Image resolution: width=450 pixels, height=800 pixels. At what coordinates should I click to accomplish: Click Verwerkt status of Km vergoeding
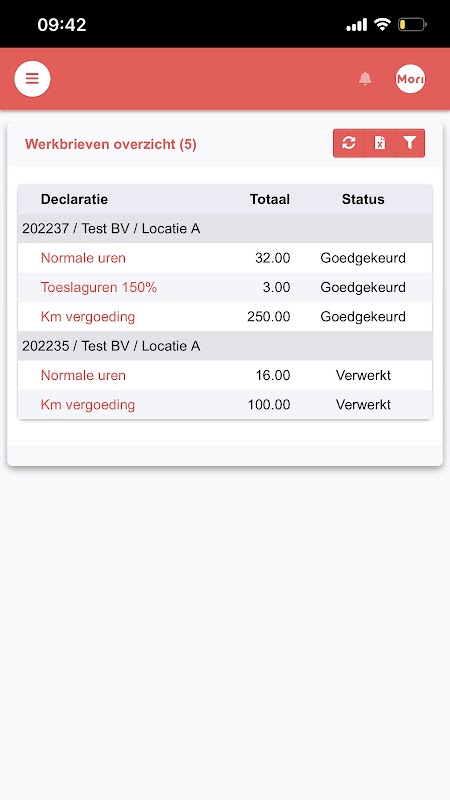(x=363, y=405)
